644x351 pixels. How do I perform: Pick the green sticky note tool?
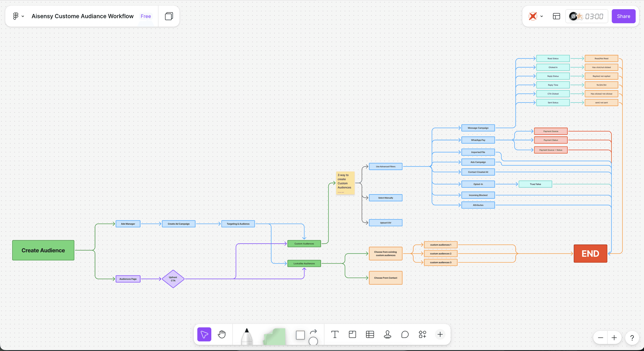coord(275,336)
